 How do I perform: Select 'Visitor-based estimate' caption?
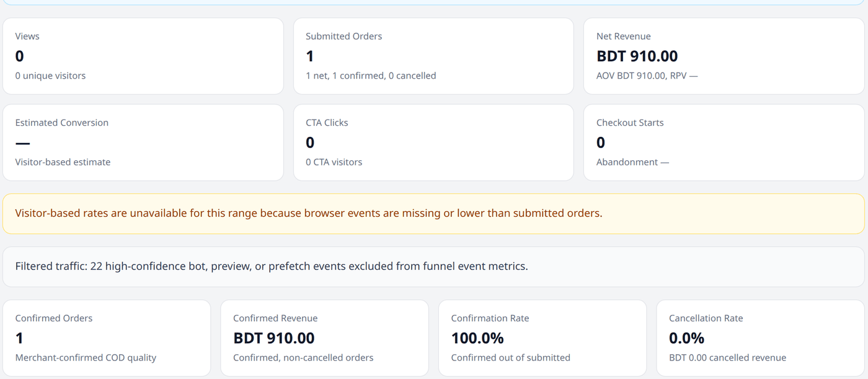tap(63, 162)
